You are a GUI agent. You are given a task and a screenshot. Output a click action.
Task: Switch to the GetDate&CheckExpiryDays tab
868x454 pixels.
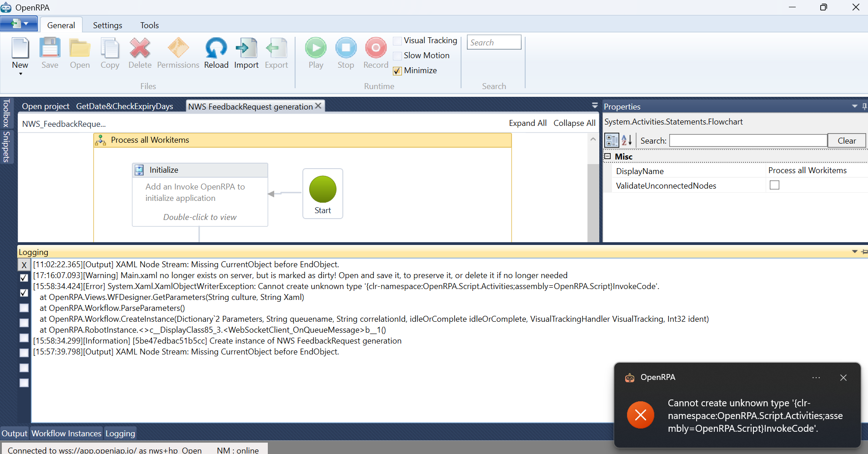point(125,106)
